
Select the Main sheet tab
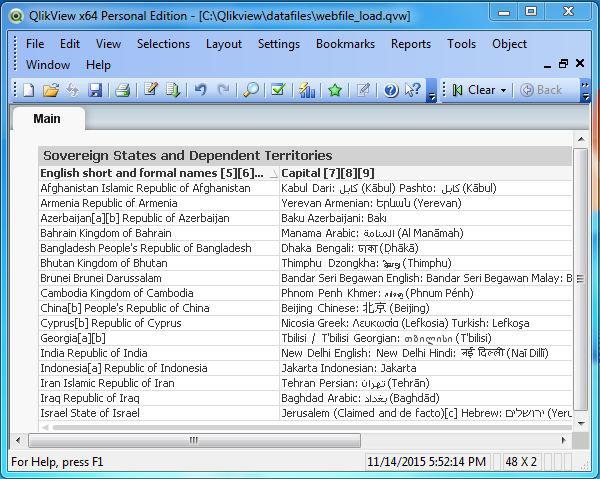[x=47, y=119]
